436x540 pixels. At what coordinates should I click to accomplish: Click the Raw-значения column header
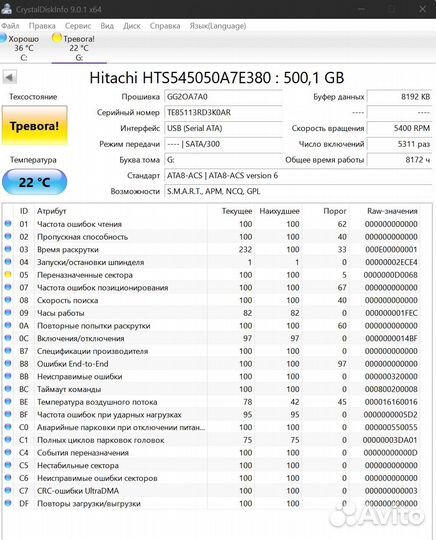[x=392, y=211]
